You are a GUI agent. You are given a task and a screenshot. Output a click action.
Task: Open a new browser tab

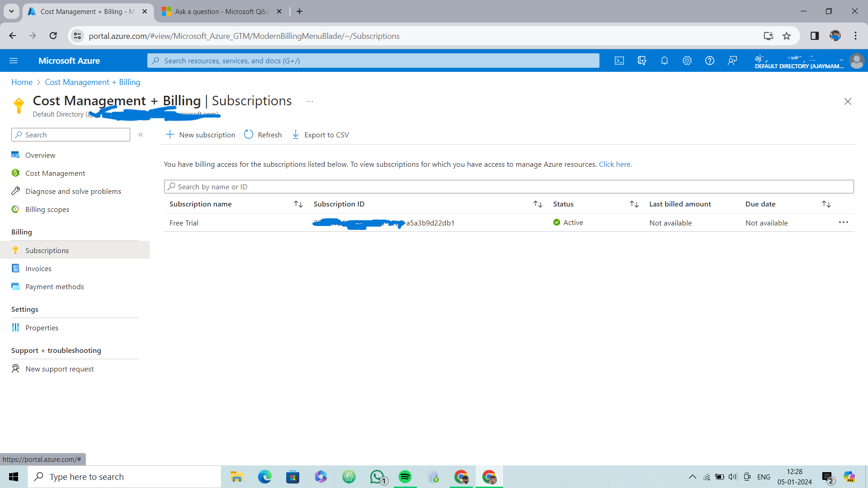(x=299, y=11)
